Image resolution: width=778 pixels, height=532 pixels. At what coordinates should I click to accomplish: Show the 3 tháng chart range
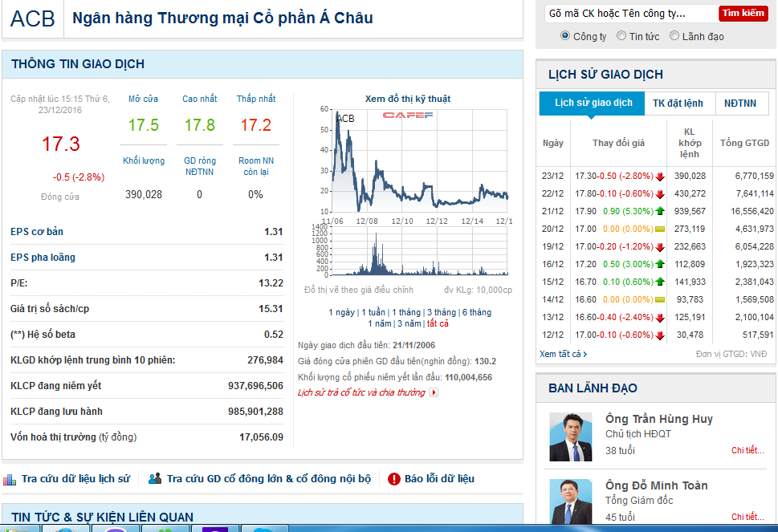[x=442, y=312]
